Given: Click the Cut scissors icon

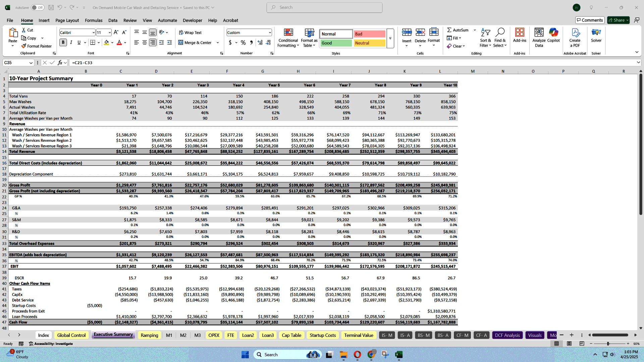Looking at the screenshot, I should click(x=23, y=30).
